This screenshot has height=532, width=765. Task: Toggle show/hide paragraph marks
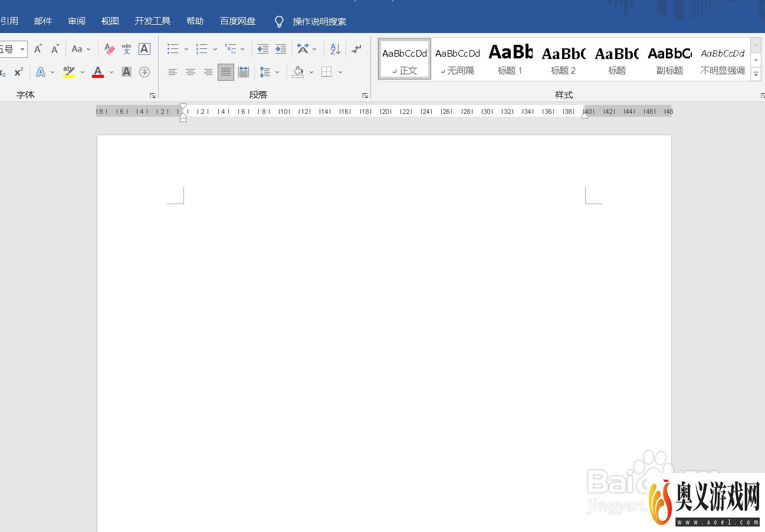(356, 49)
